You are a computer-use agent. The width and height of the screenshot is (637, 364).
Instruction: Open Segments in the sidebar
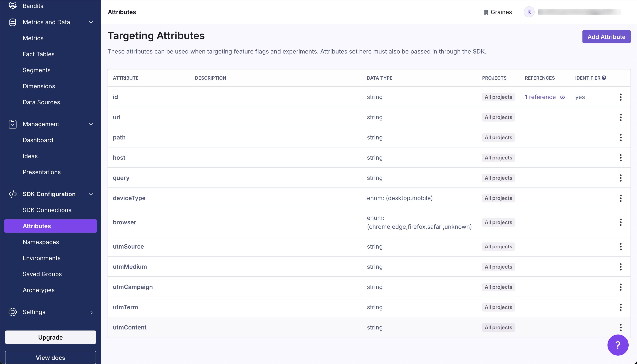coord(36,70)
